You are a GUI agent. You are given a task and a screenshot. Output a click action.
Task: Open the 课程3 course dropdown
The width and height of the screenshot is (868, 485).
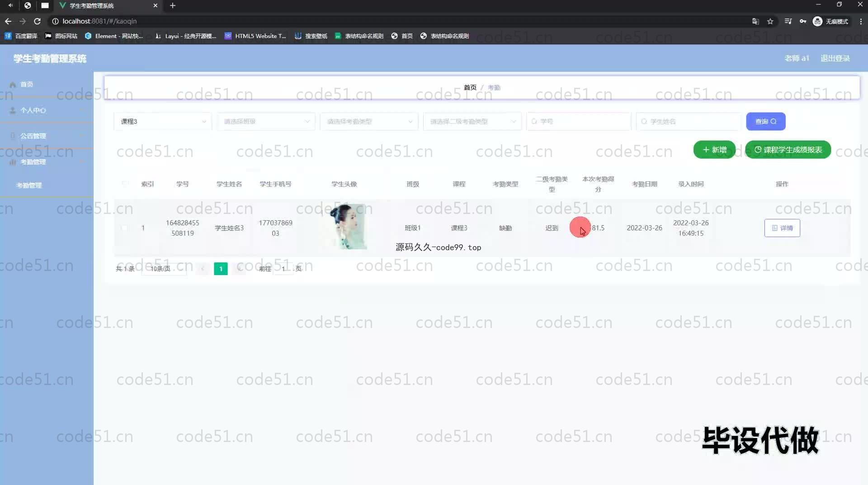pyautogui.click(x=163, y=121)
